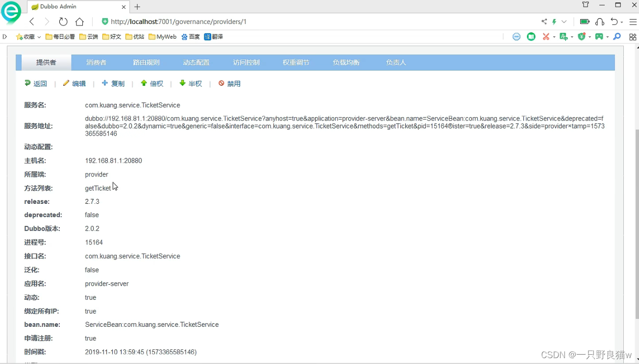Open the 百度 bookmark
This screenshot has height=364, width=639.
pos(191,37)
